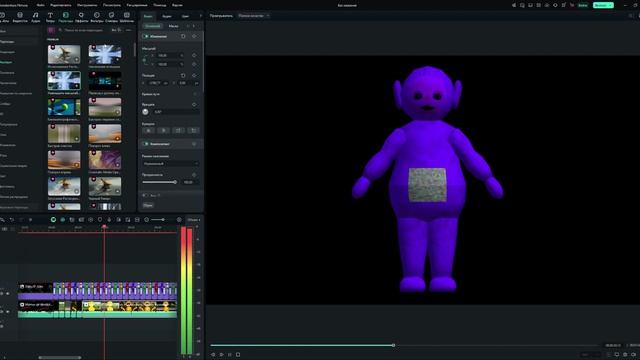
Task: Reset the Transform section values
Action: pyautogui.click(x=183, y=36)
